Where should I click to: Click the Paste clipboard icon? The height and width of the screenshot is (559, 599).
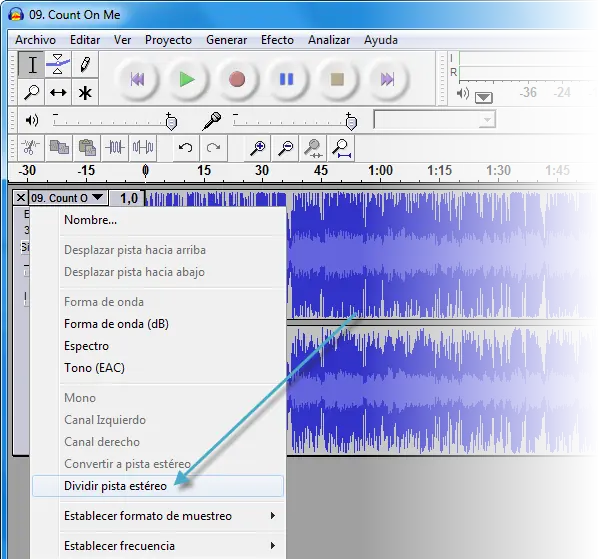pyautogui.click(x=87, y=147)
